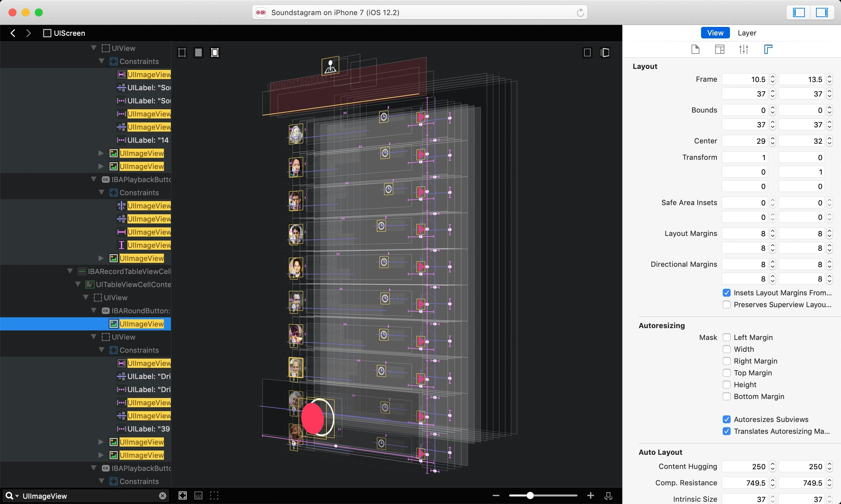The width and height of the screenshot is (841, 504).
Task: Switch to the Layer tab
Action: pos(746,32)
